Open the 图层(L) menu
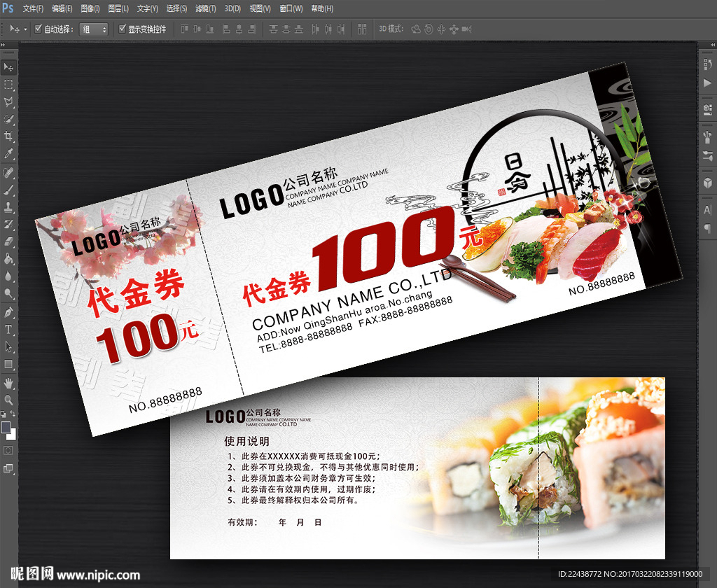This screenshot has width=717, height=588. click(118, 8)
